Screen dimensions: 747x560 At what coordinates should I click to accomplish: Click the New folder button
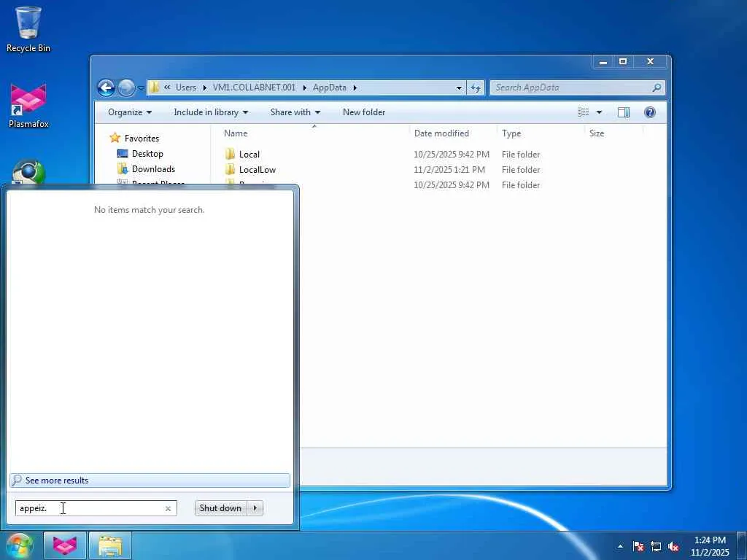coord(364,112)
